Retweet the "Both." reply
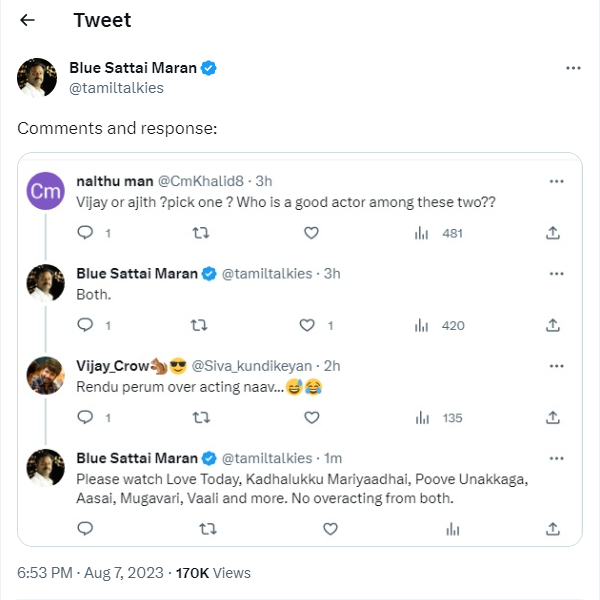This screenshot has width=600, height=600. (x=199, y=325)
